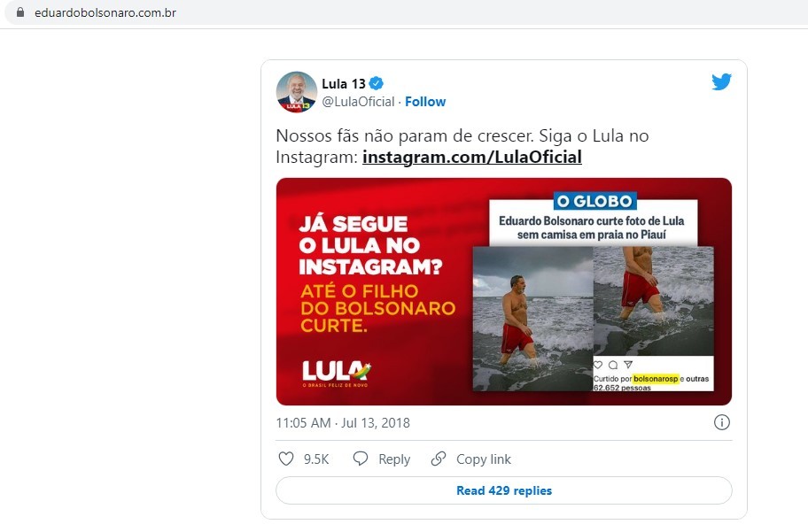This screenshot has width=808, height=532.
Task: Open the tweet timestamp Jul 13, 2018
Action: coord(343,423)
